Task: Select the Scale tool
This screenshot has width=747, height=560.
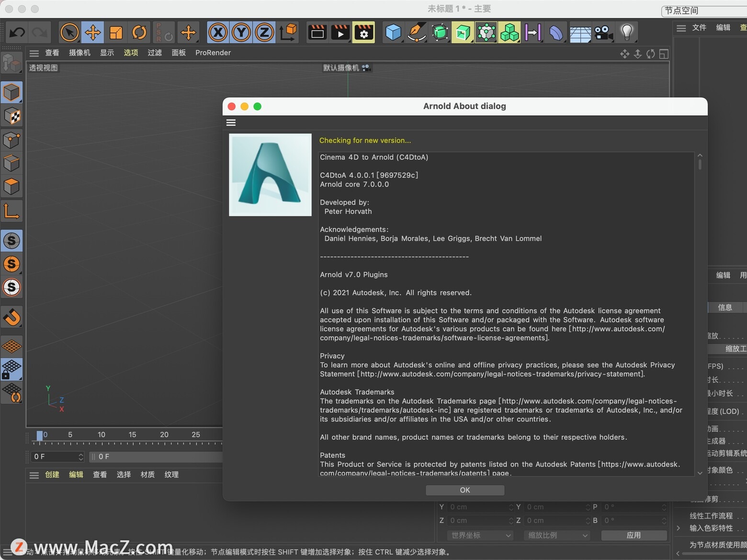Action: point(115,32)
